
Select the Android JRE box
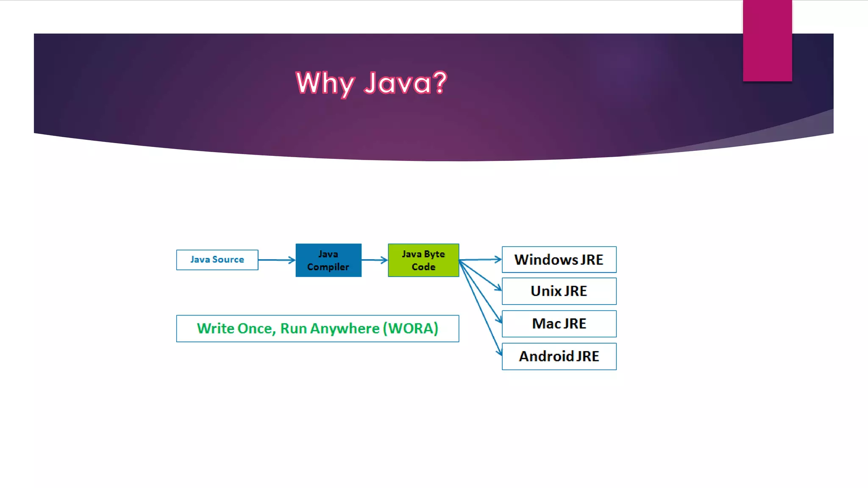tap(559, 356)
